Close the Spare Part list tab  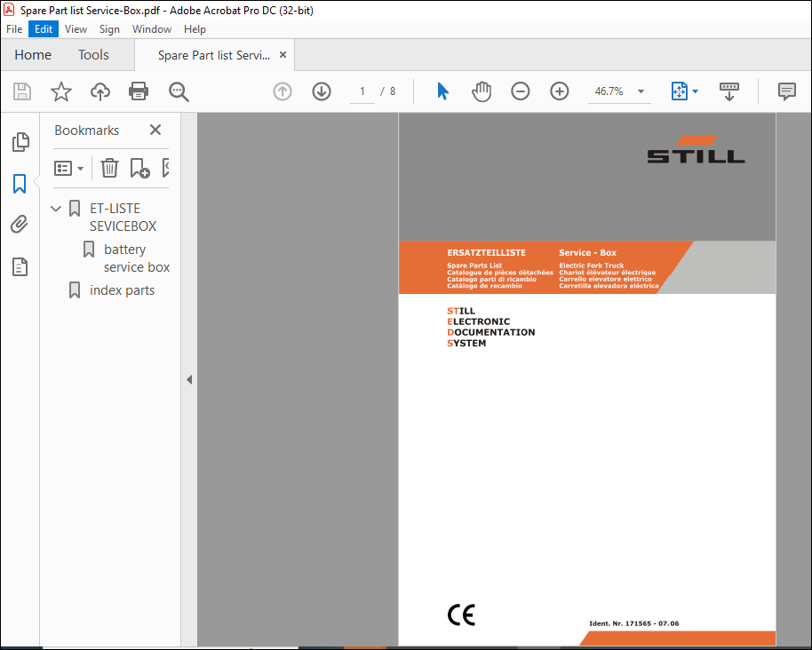(x=283, y=54)
